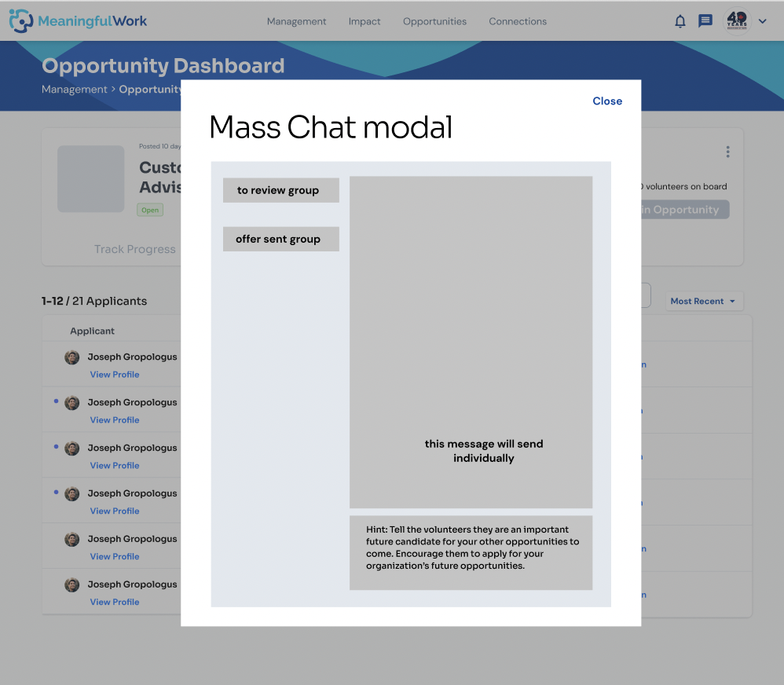Click the Applicant column header

click(92, 331)
